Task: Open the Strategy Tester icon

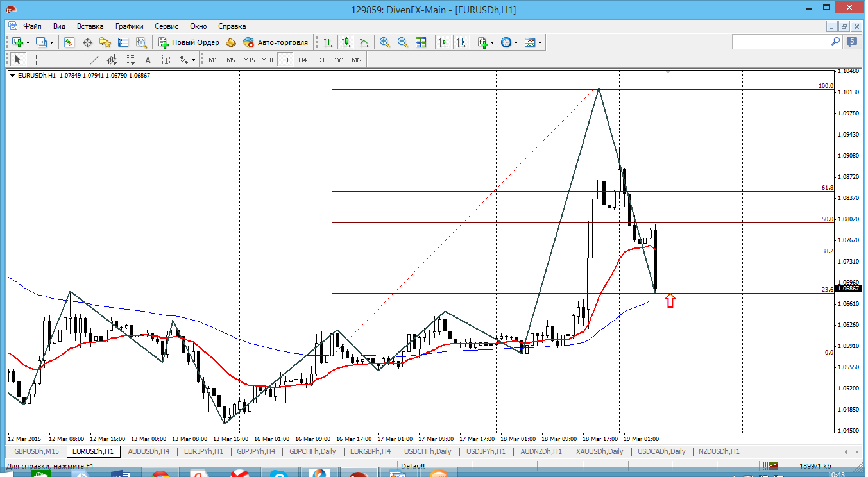Action: point(142,42)
